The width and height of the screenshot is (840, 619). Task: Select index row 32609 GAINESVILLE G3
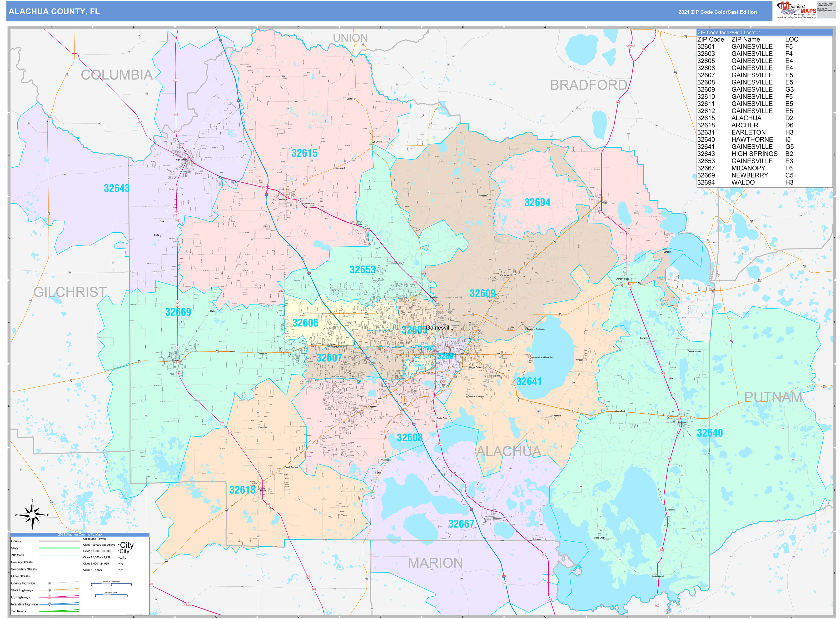[745, 90]
